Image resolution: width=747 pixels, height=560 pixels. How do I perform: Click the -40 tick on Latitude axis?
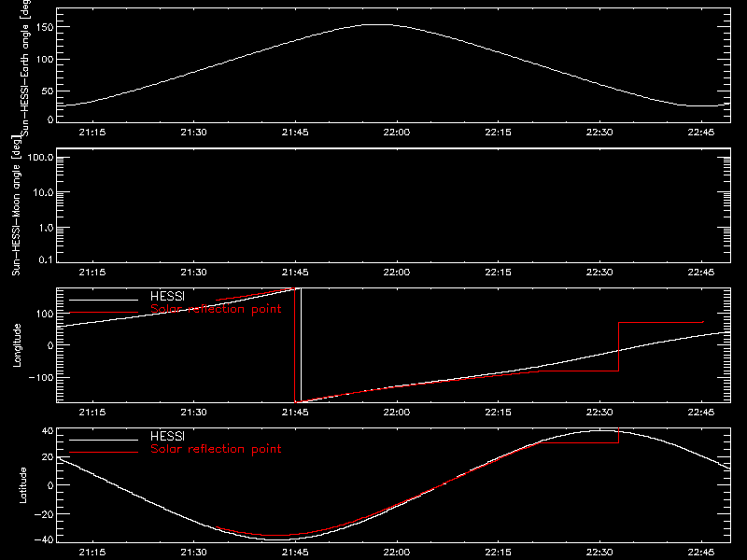(x=44, y=539)
